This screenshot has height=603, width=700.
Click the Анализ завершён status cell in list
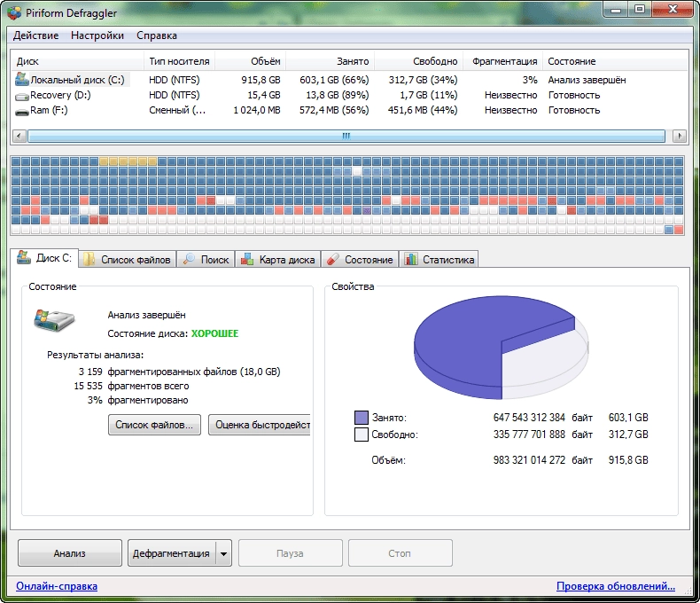click(x=587, y=80)
